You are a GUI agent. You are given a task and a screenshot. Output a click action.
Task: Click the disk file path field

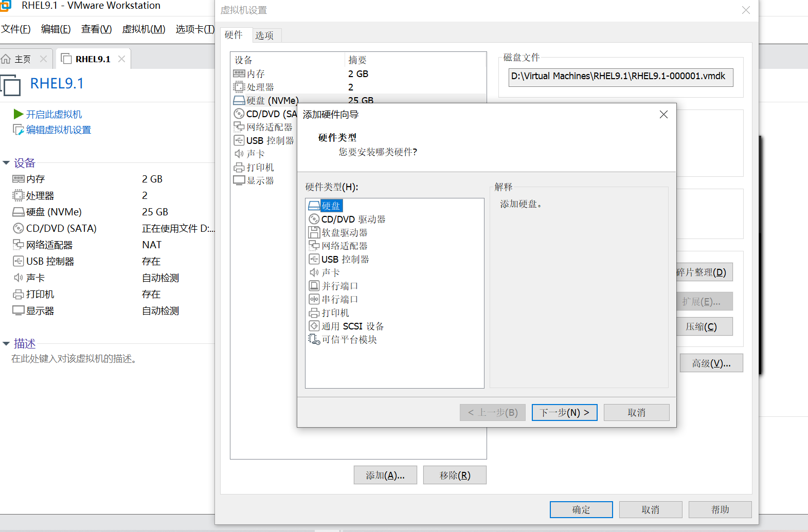(621, 77)
